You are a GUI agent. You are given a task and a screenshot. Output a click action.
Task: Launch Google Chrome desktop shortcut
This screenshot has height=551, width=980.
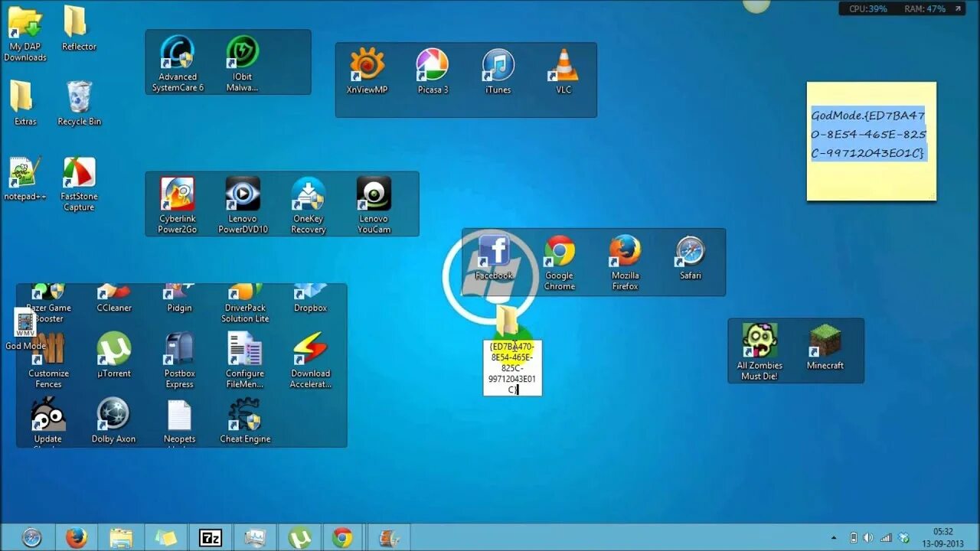click(x=560, y=262)
